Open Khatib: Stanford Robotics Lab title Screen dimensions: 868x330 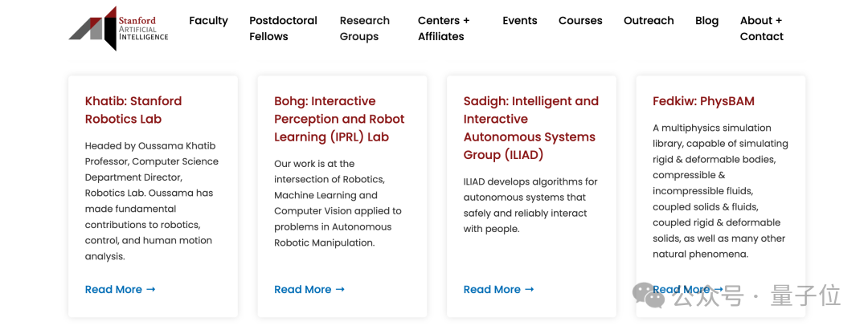[x=133, y=110]
